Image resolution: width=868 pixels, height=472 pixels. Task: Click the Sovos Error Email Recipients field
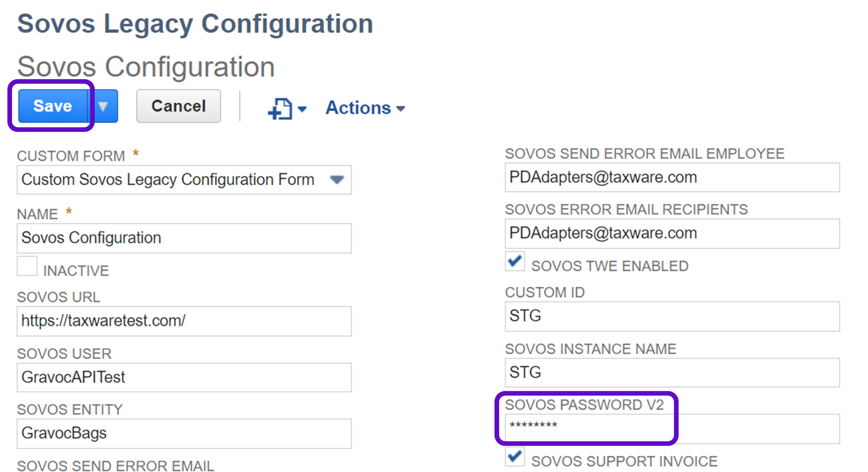tap(672, 234)
